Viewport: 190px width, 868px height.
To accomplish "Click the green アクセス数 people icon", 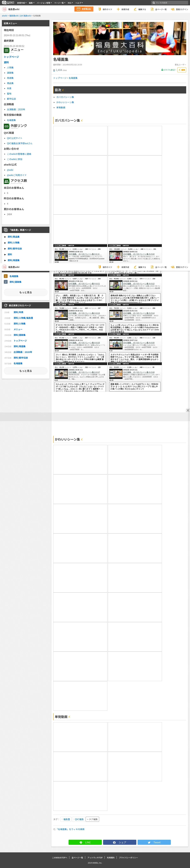I will click(6, 181).
